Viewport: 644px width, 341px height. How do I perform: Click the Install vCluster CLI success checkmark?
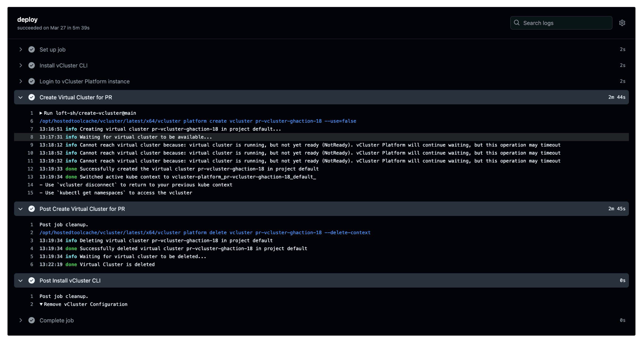click(31, 65)
